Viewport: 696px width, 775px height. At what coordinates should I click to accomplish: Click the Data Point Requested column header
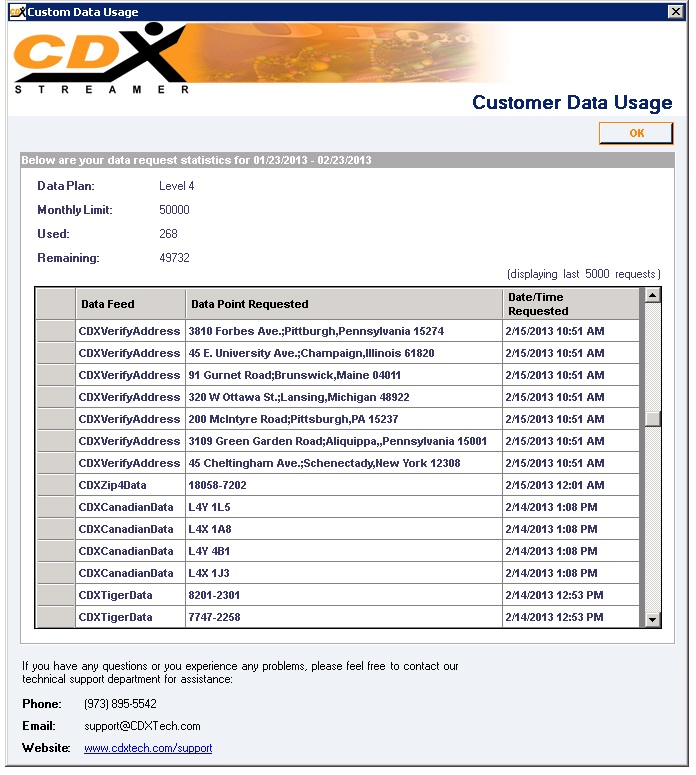coord(344,304)
